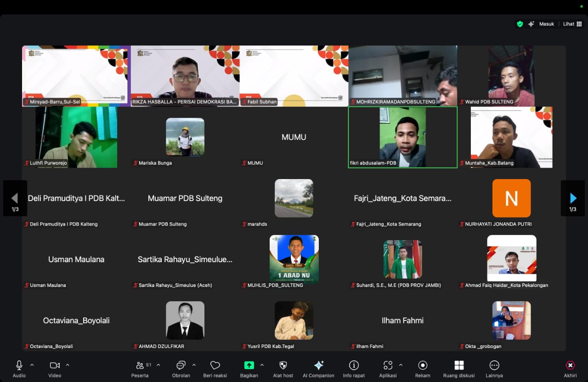Viewport: 588px width, 382px height.
Task: Toggle the Video camera on or off
Action: [x=55, y=365]
